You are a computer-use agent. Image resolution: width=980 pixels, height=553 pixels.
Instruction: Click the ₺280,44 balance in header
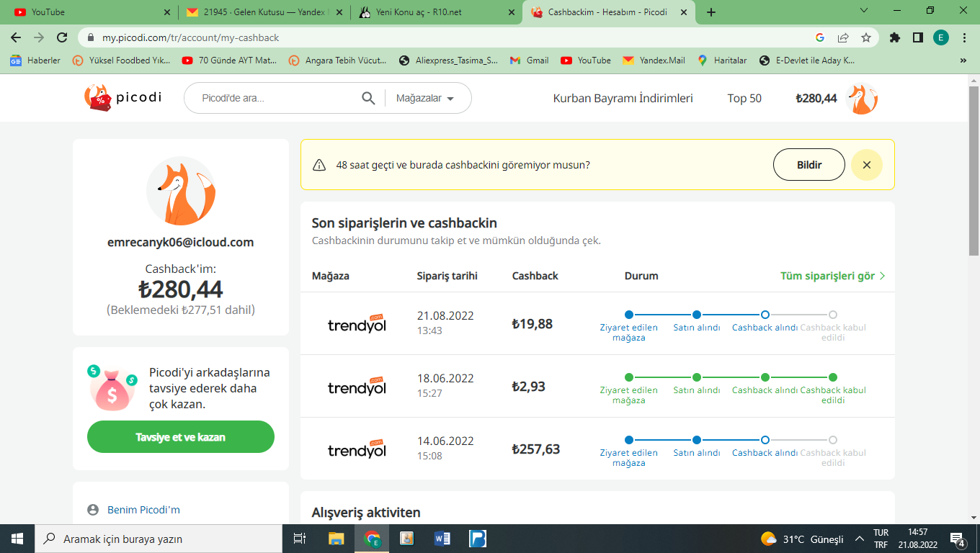816,99
